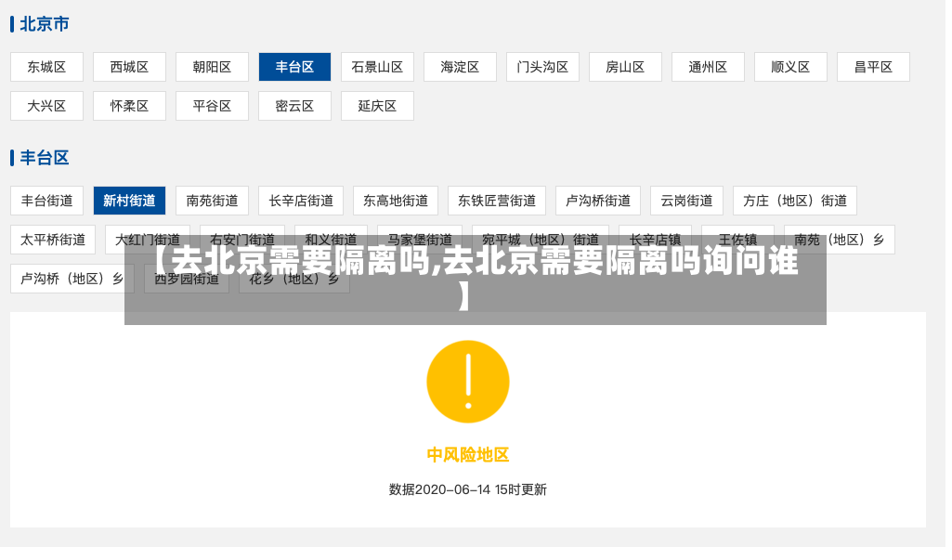Select the 平谷区 district button
Viewport: 952px width, 560px height.
point(212,106)
